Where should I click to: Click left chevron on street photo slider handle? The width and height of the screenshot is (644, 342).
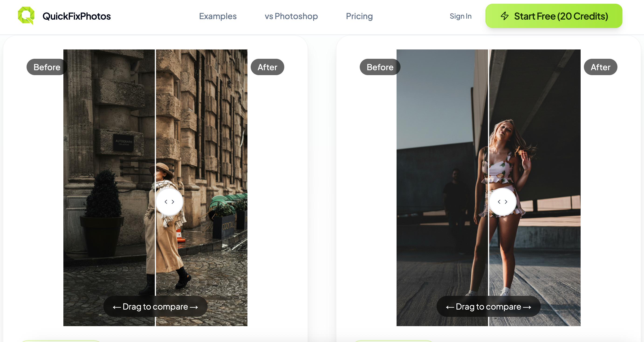point(166,202)
